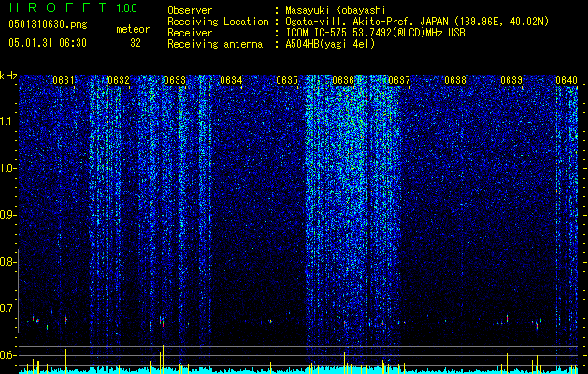588x374 pixels.
Task: Click the 0631 time marker
Action: 63,80
